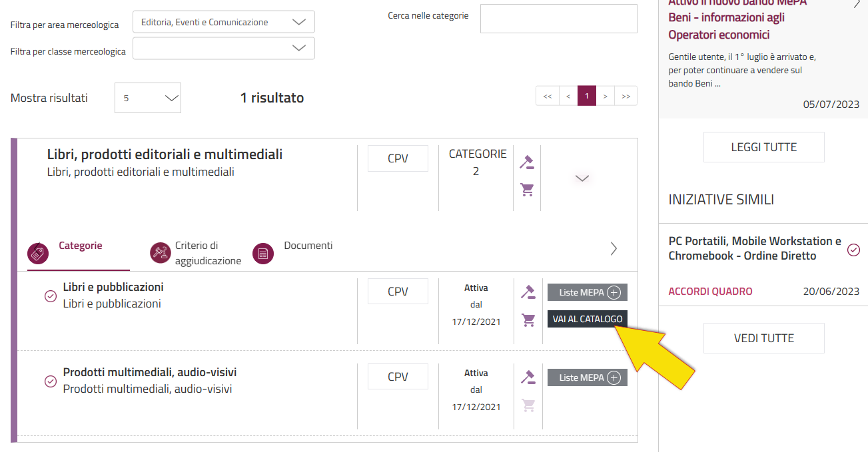Switch to the Documenti tab
Image resolution: width=868 pixels, height=452 pixels.
point(308,246)
